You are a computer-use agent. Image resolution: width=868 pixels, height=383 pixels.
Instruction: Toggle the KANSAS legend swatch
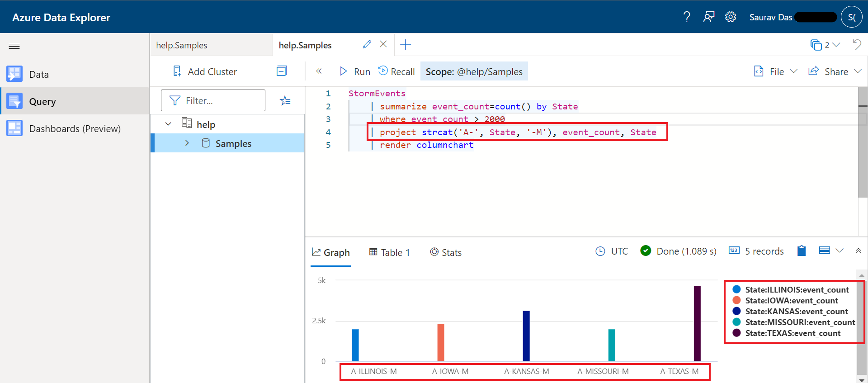[x=736, y=311]
